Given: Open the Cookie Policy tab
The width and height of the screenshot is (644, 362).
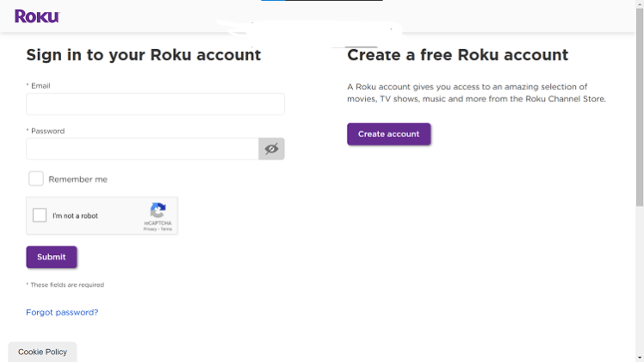Looking at the screenshot, I should pyautogui.click(x=42, y=352).
